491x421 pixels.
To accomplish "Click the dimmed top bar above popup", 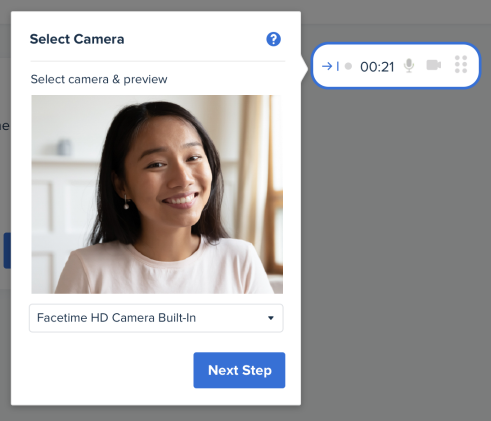I will pyautogui.click(x=393, y=12).
